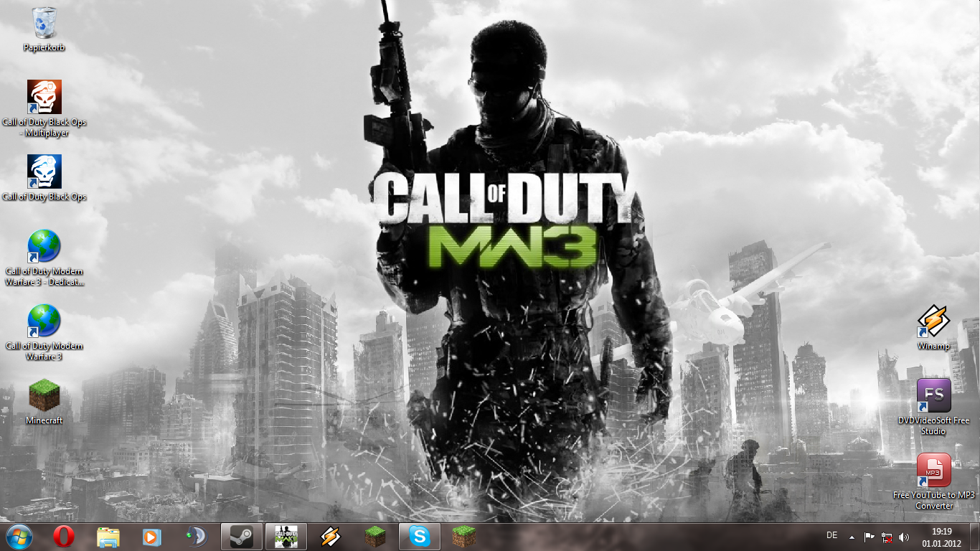The height and width of the screenshot is (551, 980).
Task: Open the Windows Start menu
Action: (20, 537)
